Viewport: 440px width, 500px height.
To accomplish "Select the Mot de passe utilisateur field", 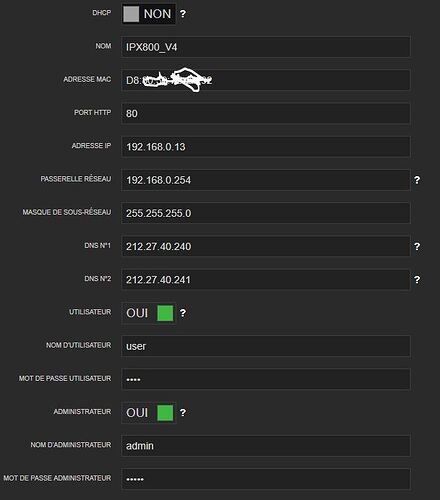I will click(266, 379).
